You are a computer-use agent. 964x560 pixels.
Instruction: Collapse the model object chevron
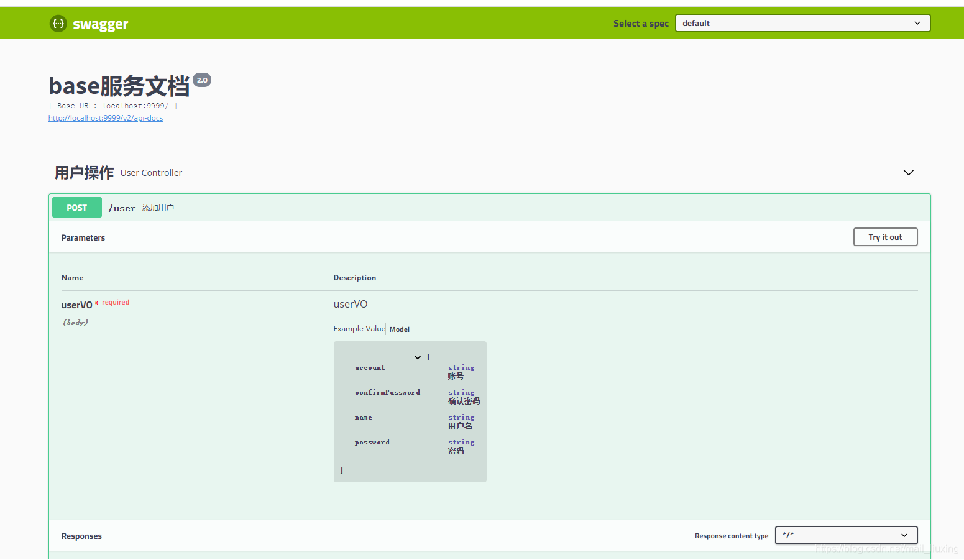[418, 357]
